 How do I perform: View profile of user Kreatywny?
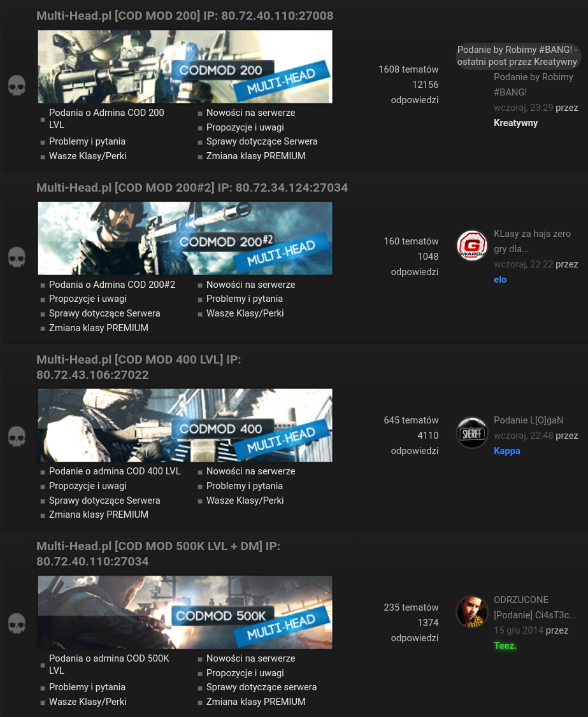pyautogui.click(x=515, y=123)
